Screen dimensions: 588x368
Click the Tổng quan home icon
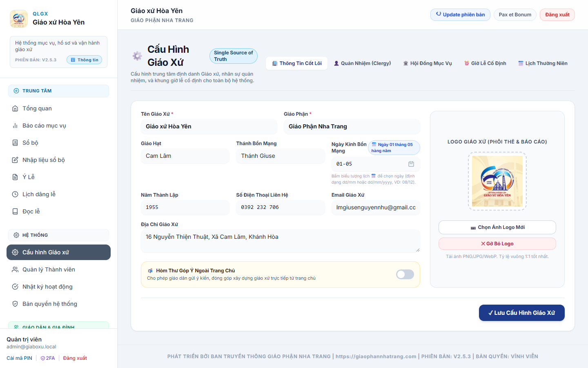[x=15, y=108]
